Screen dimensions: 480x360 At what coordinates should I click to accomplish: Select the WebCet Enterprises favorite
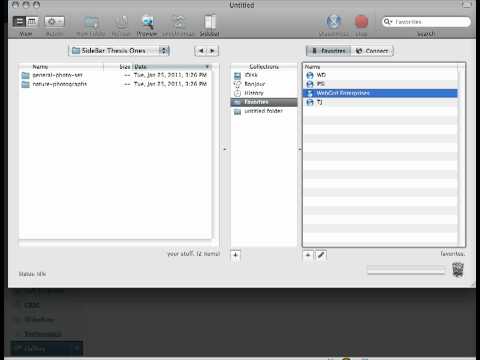click(381, 93)
